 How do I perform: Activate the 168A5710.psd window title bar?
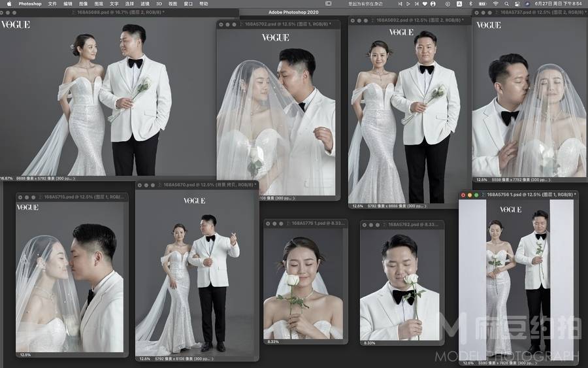tap(72, 197)
